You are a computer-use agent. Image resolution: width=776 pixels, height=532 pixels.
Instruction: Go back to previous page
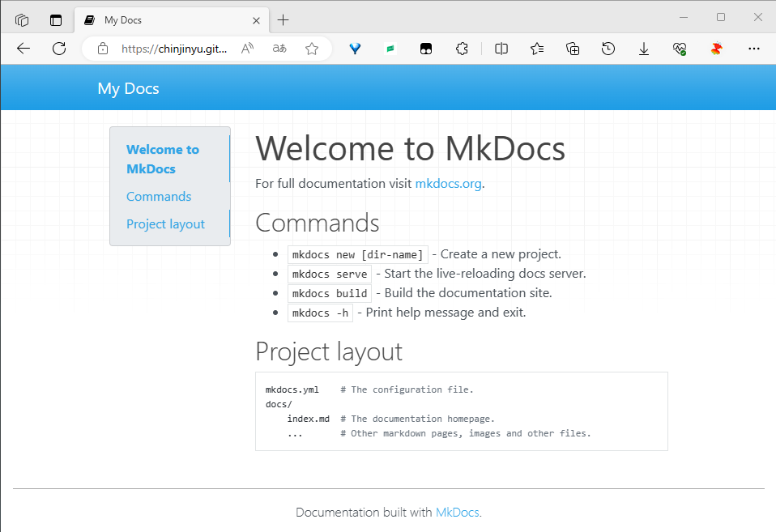click(x=23, y=49)
